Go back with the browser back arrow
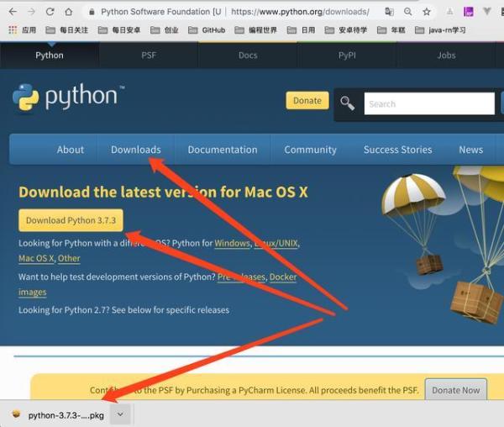Viewport: 504px width, 427px height. [x=13, y=12]
